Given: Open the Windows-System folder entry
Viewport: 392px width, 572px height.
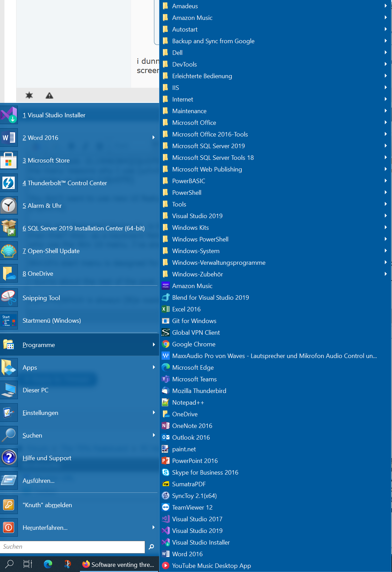Looking at the screenshot, I should point(275,251).
